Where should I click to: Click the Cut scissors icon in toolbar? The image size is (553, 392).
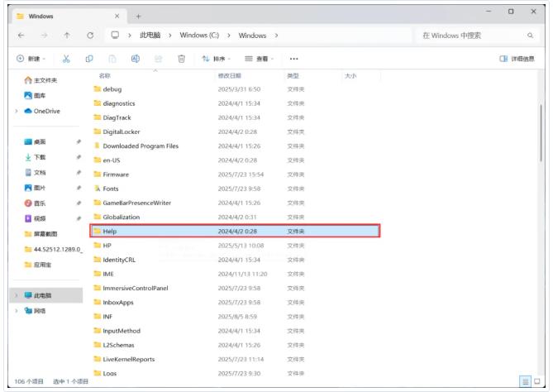pos(65,58)
